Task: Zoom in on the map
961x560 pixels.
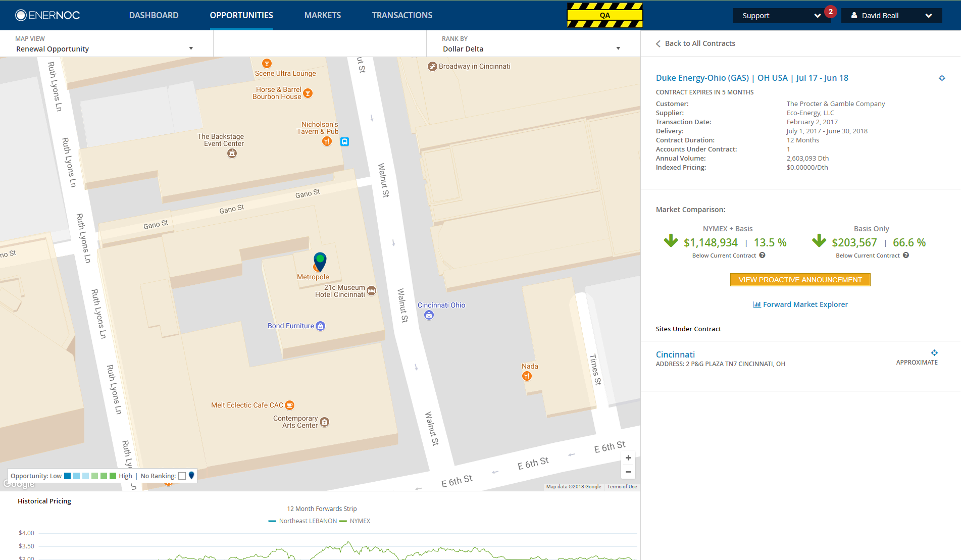Action: (628, 458)
